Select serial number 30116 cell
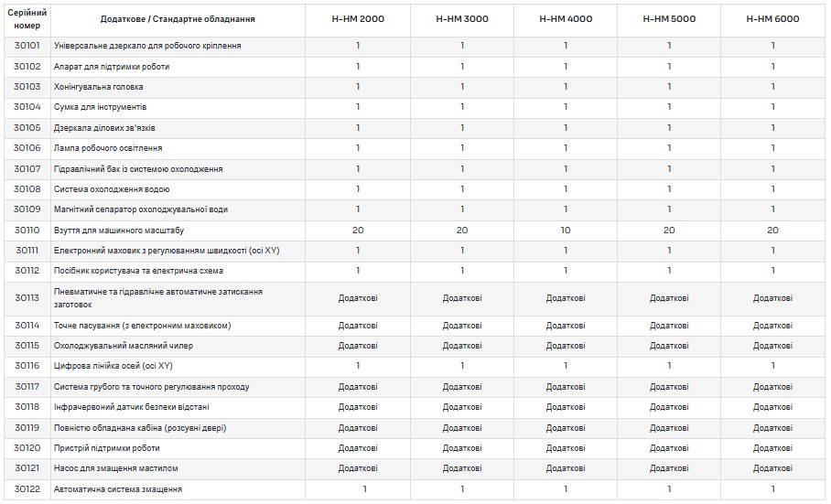 point(27,366)
